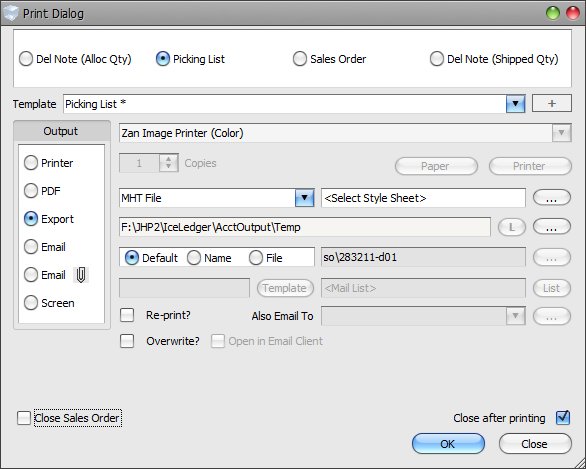586x469 pixels.
Task: Tick the Close Sales Order checkbox
Action: pos(24,418)
